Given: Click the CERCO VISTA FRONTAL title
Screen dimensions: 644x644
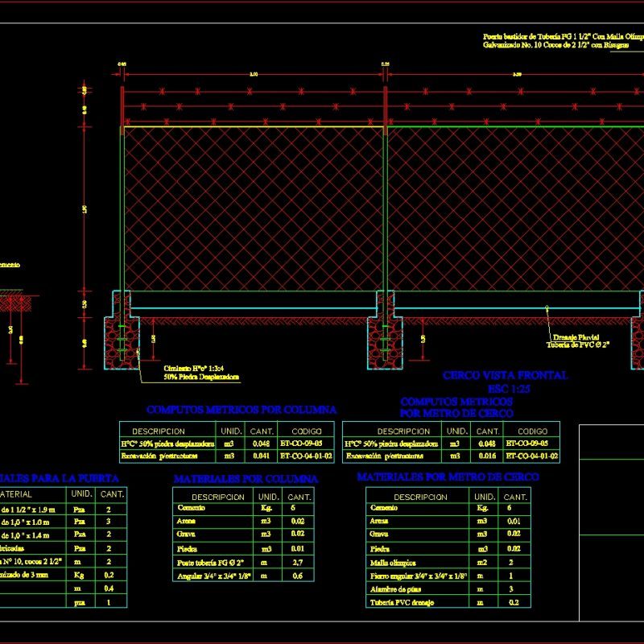Looking at the screenshot, I should (x=506, y=373).
